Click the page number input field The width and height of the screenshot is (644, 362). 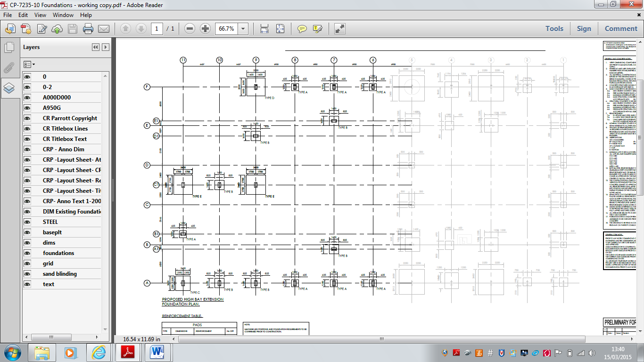[157, 29]
